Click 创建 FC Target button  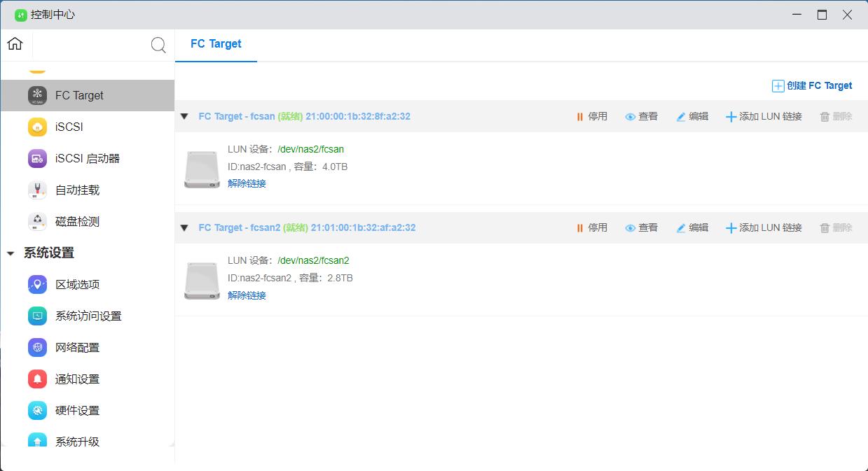point(812,86)
